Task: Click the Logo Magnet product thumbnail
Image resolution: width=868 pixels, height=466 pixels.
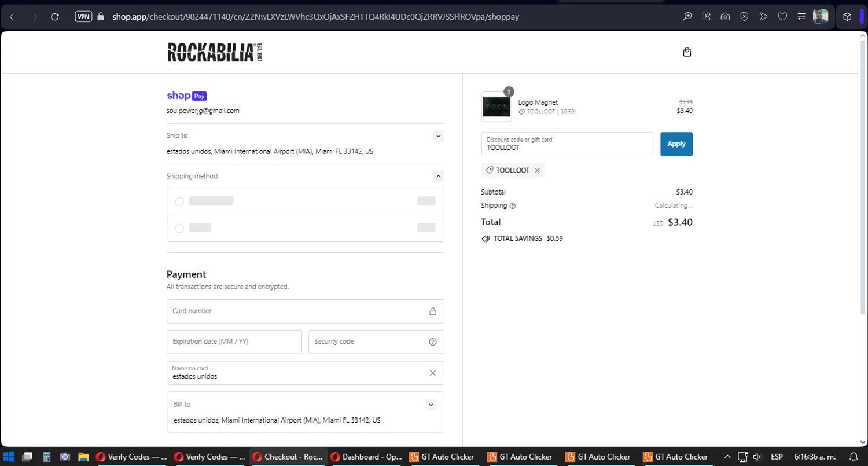Action: tap(496, 107)
